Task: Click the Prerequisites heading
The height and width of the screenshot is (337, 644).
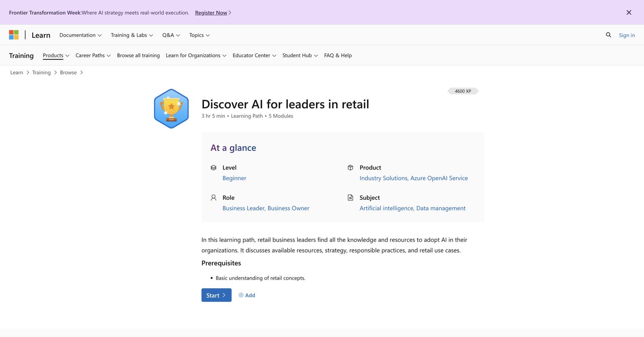Action: (x=221, y=263)
